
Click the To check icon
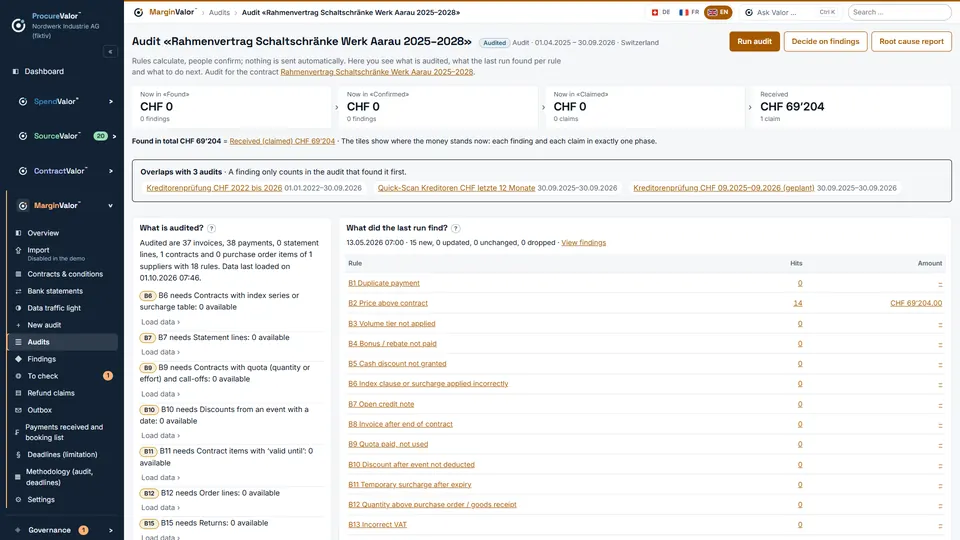pyautogui.click(x=18, y=377)
